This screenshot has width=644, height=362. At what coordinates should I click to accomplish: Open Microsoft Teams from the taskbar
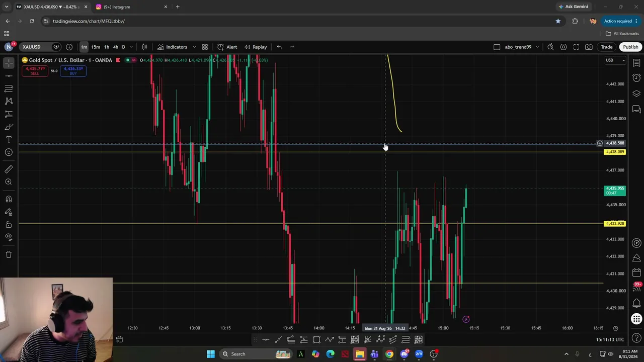[x=374, y=354]
